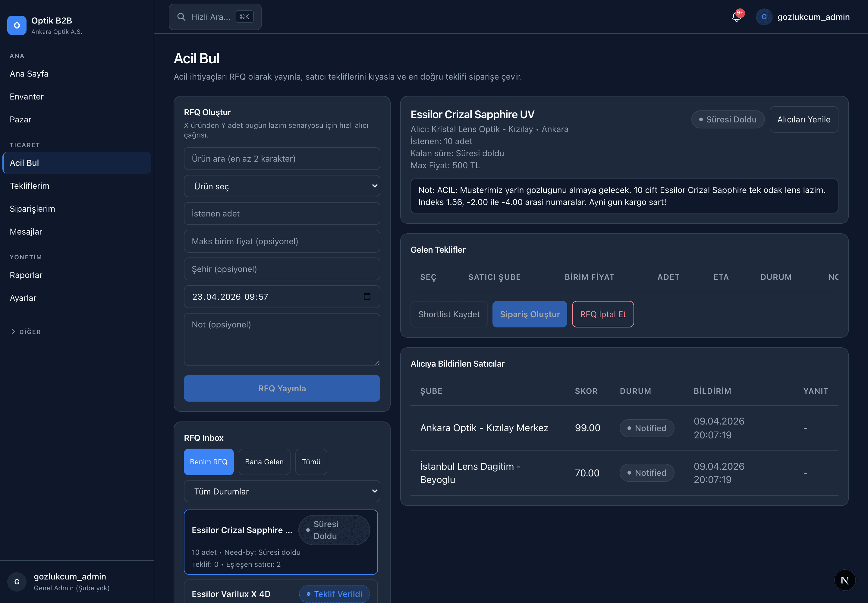The width and height of the screenshot is (868, 603).
Task: Click RFQ İptal Et button
Action: [x=603, y=314]
